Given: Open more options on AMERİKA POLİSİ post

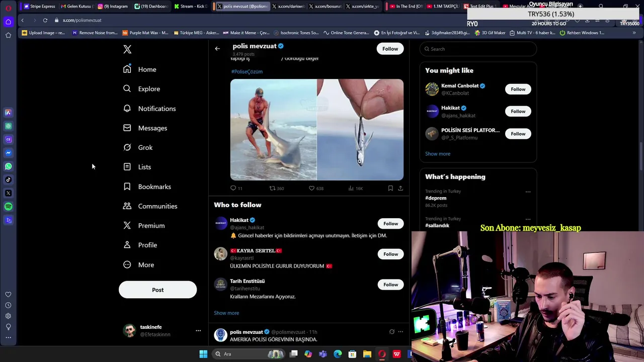Looking at the screenshot, I should click(400, 332).
